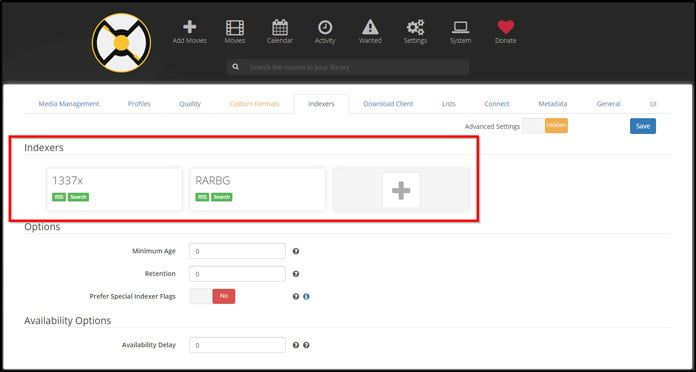Open the Connect tab
696x372 pixels.
497,104
